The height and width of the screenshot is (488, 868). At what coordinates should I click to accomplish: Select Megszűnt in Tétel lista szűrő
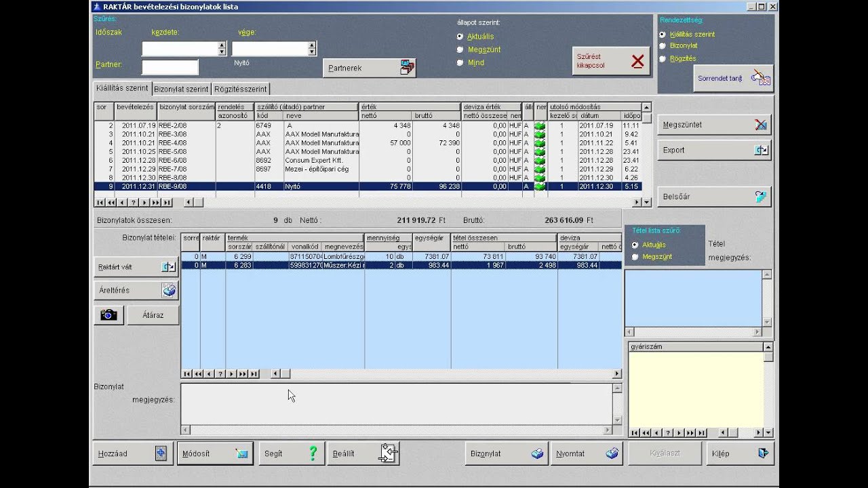click(635, 257)
